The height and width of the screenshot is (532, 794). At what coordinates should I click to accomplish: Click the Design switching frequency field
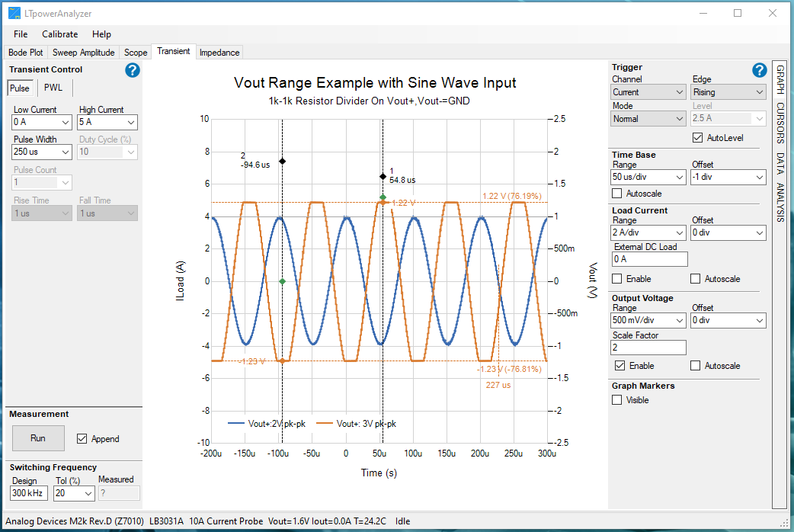[x=29, y=494]
